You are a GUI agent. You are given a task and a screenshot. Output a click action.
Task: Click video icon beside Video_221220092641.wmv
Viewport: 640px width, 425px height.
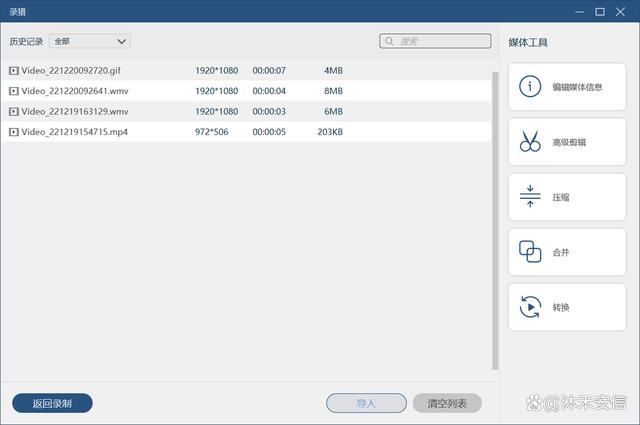(14, 91)
